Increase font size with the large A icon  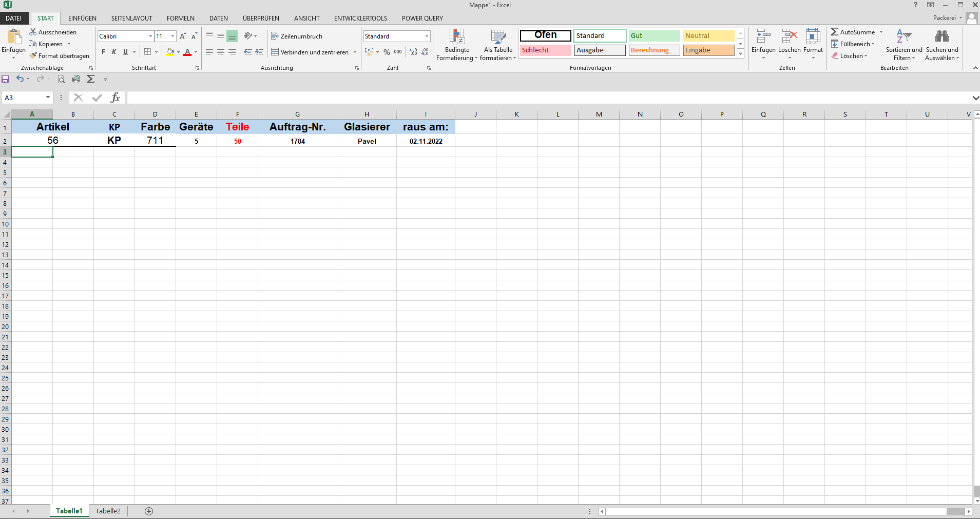[x=183, y=36]
